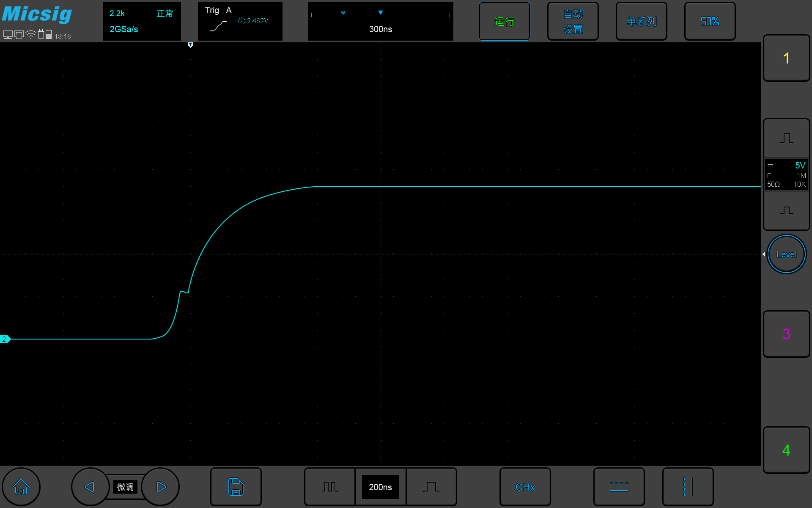Click the 300ns delay time readout
This screenshot has height=508, width=812.
coord(381,29)
